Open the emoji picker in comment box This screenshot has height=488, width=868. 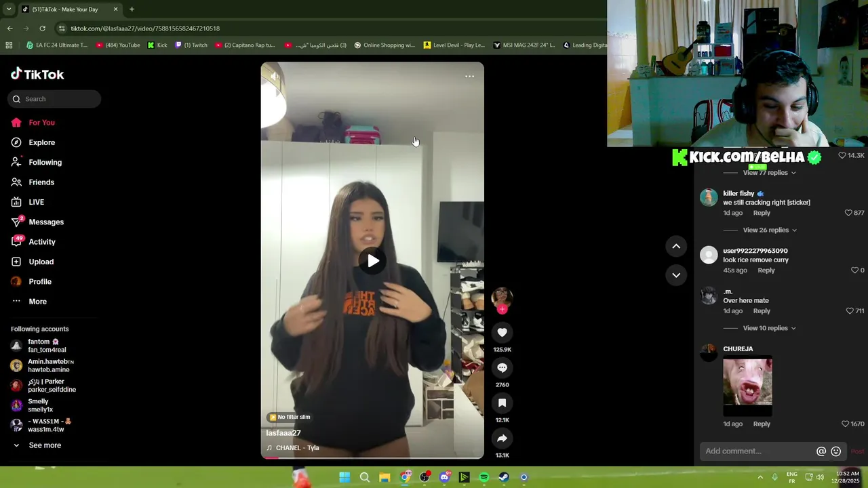tap(836, 451)
